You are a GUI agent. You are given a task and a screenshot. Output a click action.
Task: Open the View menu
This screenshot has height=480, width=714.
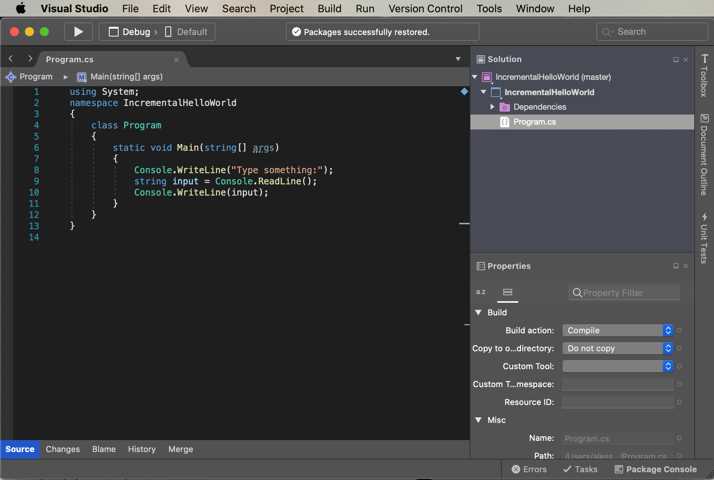196,8
